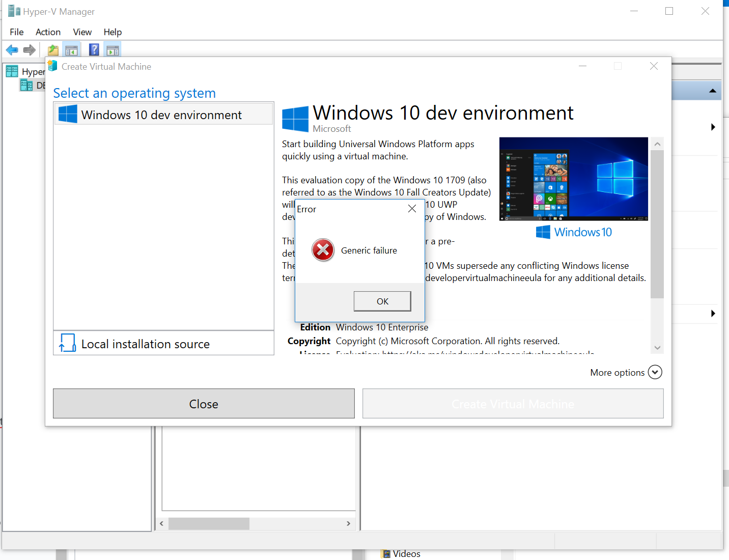Expand the More options chevron
Viewport: 729px width, 560px height.
[655, 372]
